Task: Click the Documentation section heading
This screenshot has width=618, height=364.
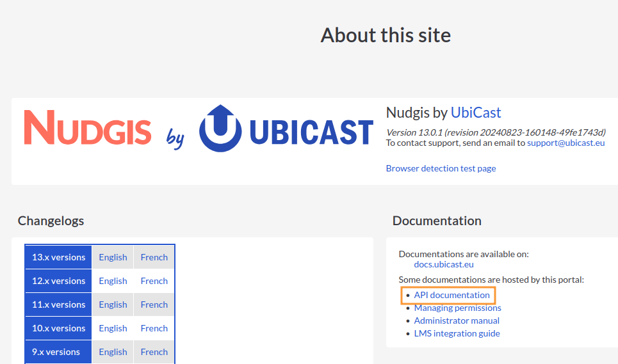Action: click(x=437, y=221)
